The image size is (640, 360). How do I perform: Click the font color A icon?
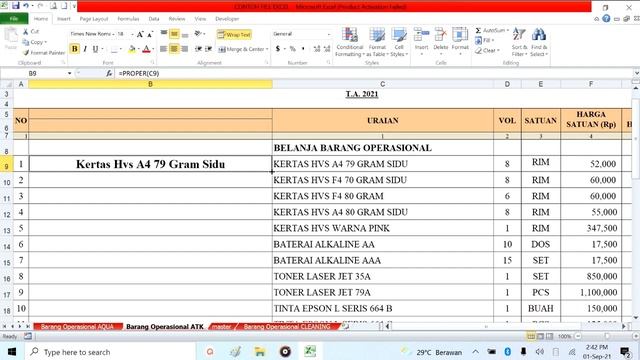pyautogui.click(x=146, y=49)
